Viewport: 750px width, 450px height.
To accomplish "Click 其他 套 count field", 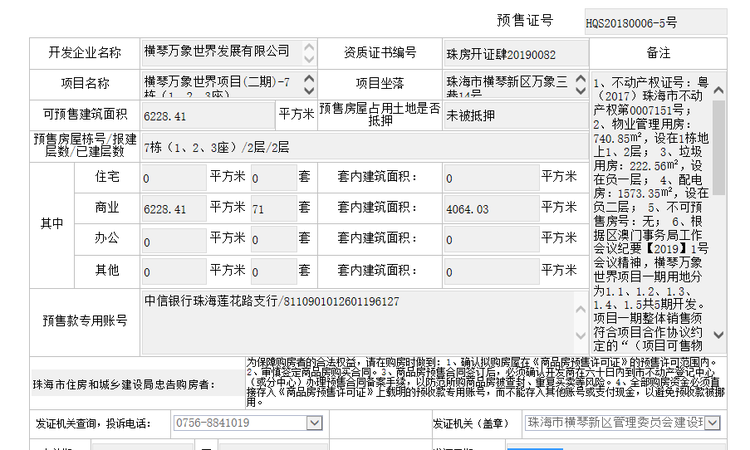I will click(x=274, y=271).
